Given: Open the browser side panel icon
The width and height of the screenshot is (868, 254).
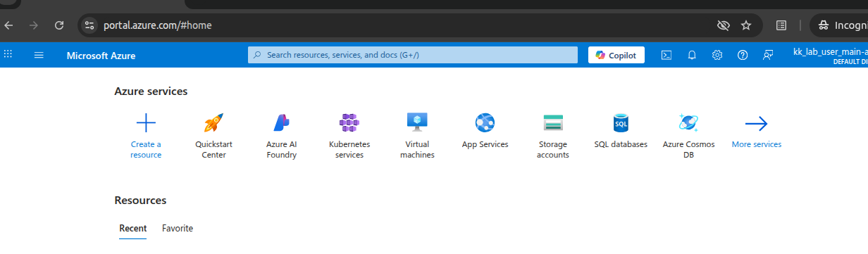Looking at the screenshot, I should (781, 25).
